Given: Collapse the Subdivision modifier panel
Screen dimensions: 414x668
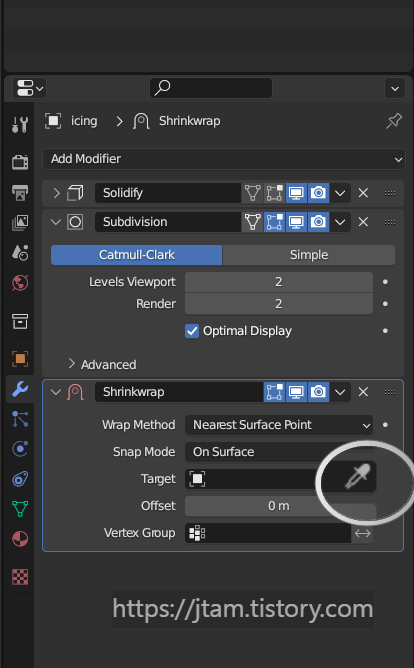Looking at the screenshot, I should click(x=56, y=222).
